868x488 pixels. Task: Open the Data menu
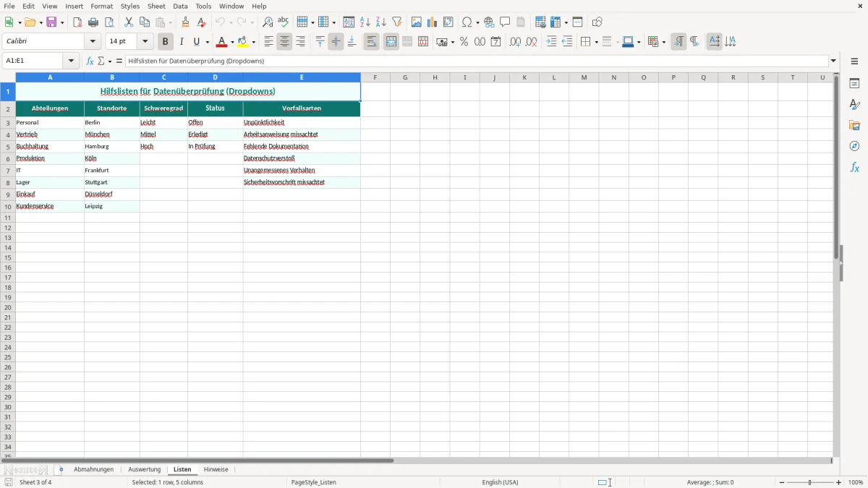180,6
